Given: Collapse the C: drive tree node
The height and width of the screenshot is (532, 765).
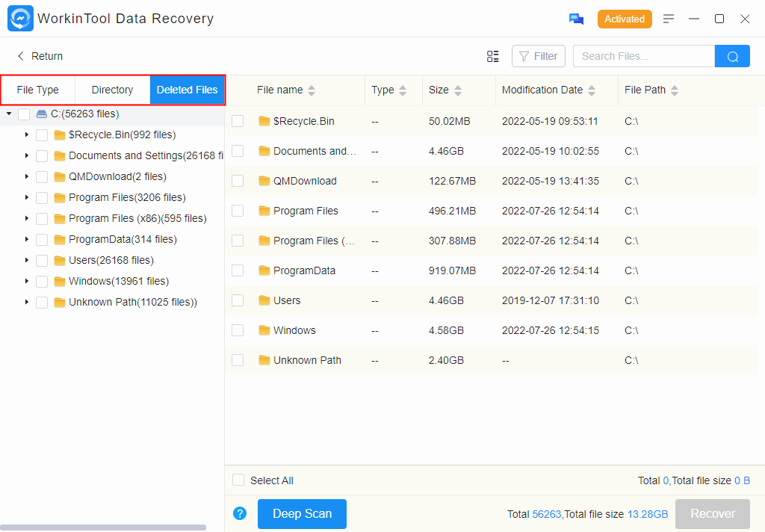Looking at the screenshot, I should (9, 114).
